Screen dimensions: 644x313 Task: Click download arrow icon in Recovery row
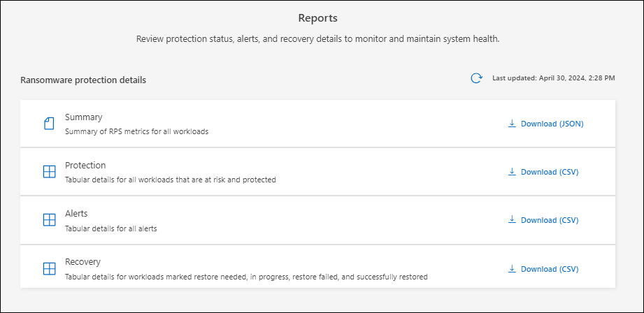tap(512, 269)
